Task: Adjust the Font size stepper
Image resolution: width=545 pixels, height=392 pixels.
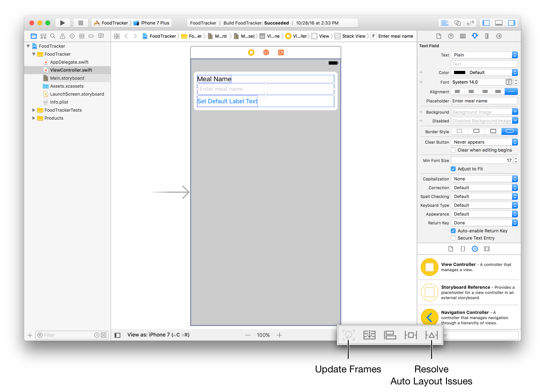Action: 516,82
